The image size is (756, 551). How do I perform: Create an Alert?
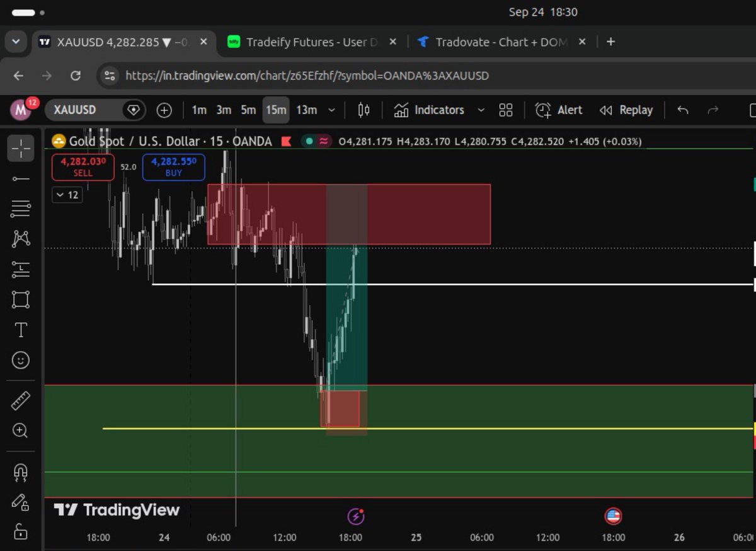[x=559, y=110]
